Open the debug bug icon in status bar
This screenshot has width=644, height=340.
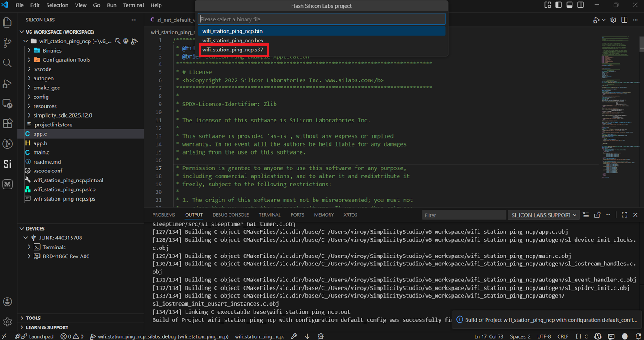click(x=320, y=336)
